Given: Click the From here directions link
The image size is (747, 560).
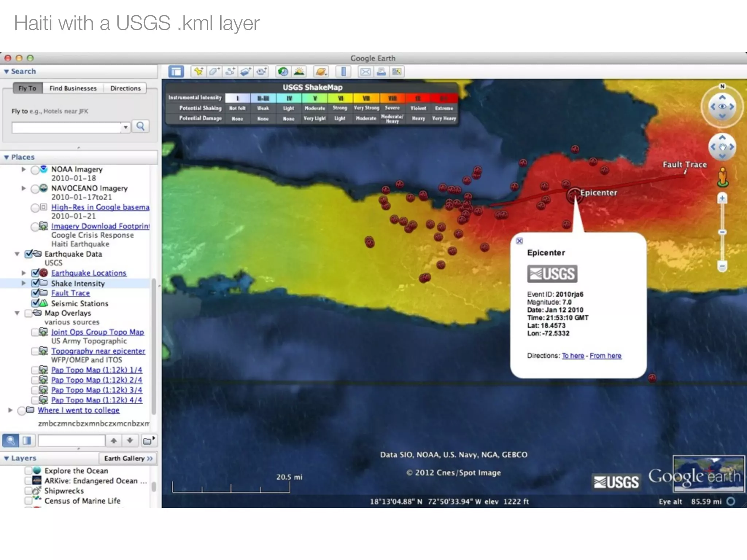Looking at the screenshot, I should click(x=605, y=356).
